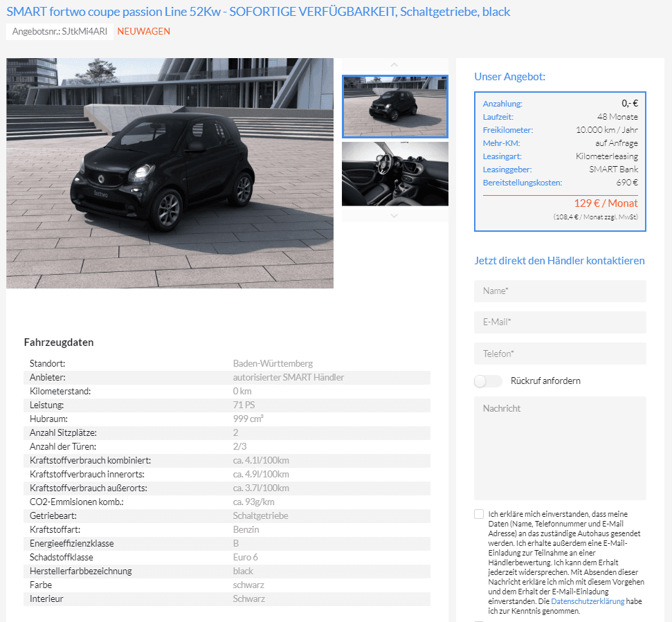Click the Leasingart value Kilometerleasing

point(606,156)
